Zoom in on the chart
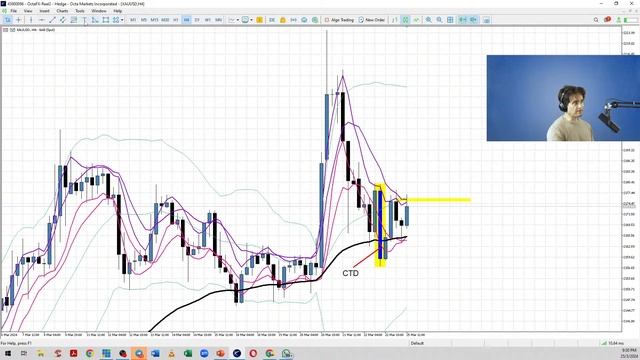 (x=429, y=20)
